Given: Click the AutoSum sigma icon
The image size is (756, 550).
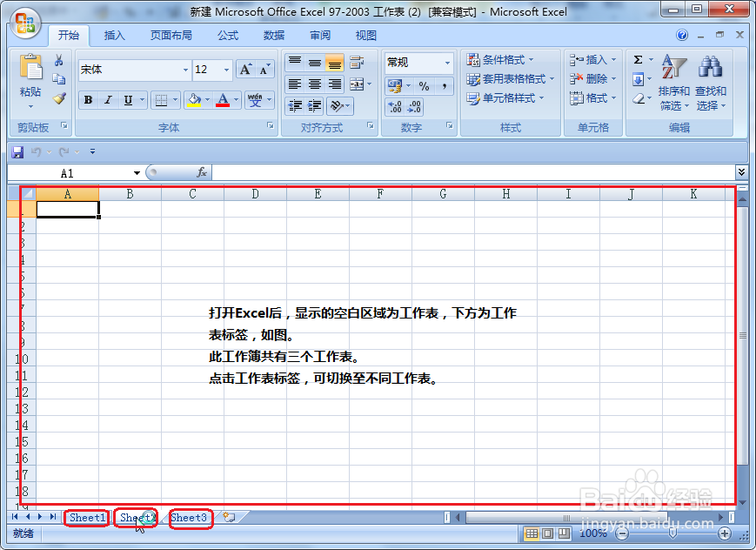Looking at the screenshot, I should pos(638,60).
